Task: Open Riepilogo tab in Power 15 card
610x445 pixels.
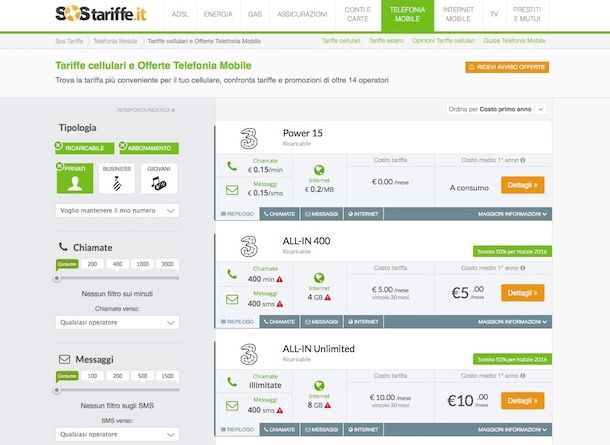Action: (237, 214)
